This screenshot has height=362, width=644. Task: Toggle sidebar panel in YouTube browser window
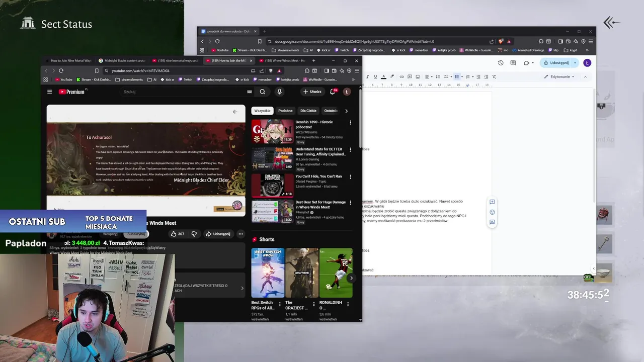327,71
